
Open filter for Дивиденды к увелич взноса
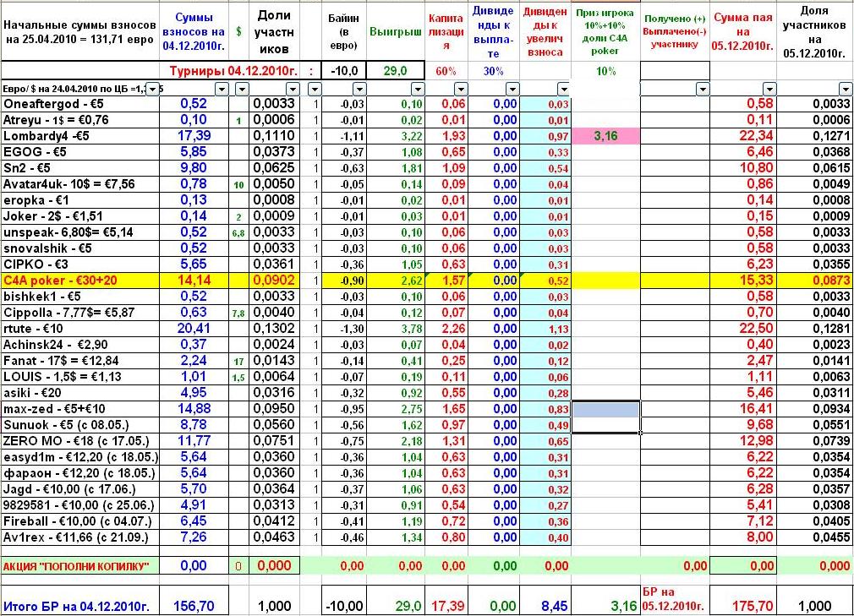pos(564,90)
